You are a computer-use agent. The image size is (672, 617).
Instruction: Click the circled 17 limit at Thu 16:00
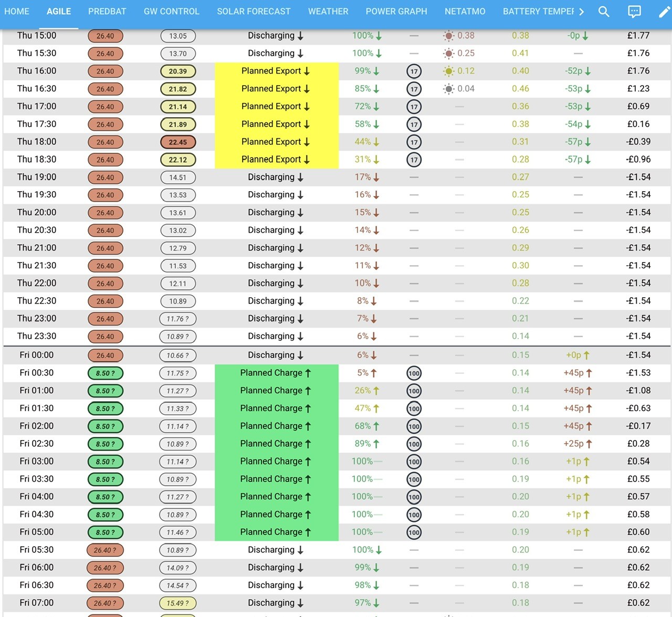pyautogui.click(x=414, y=71)
